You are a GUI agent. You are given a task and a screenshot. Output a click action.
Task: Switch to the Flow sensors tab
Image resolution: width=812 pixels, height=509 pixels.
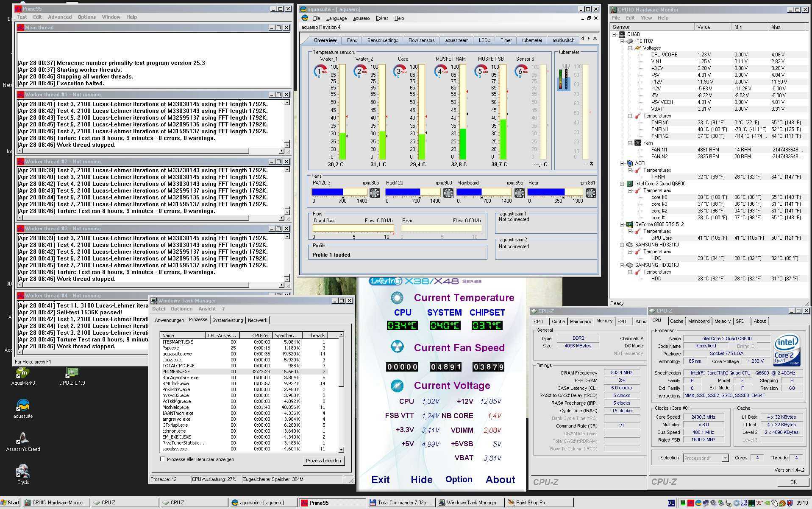421,40
